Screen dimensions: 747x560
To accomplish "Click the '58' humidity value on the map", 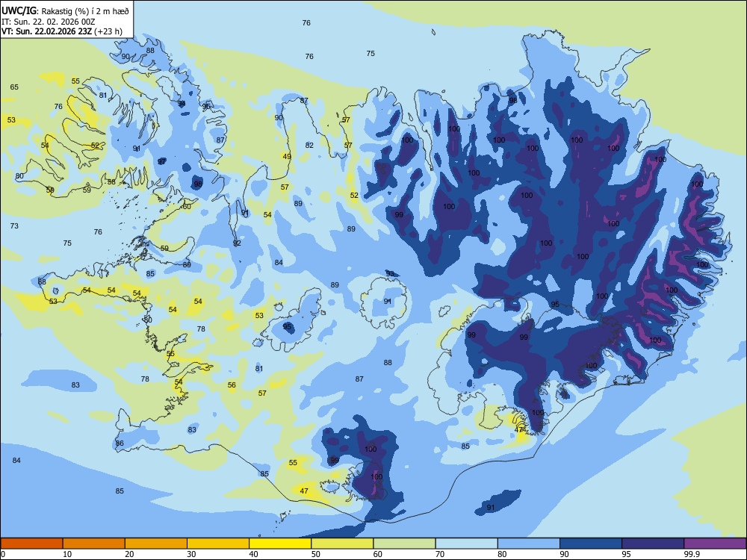I will [111, 182].
